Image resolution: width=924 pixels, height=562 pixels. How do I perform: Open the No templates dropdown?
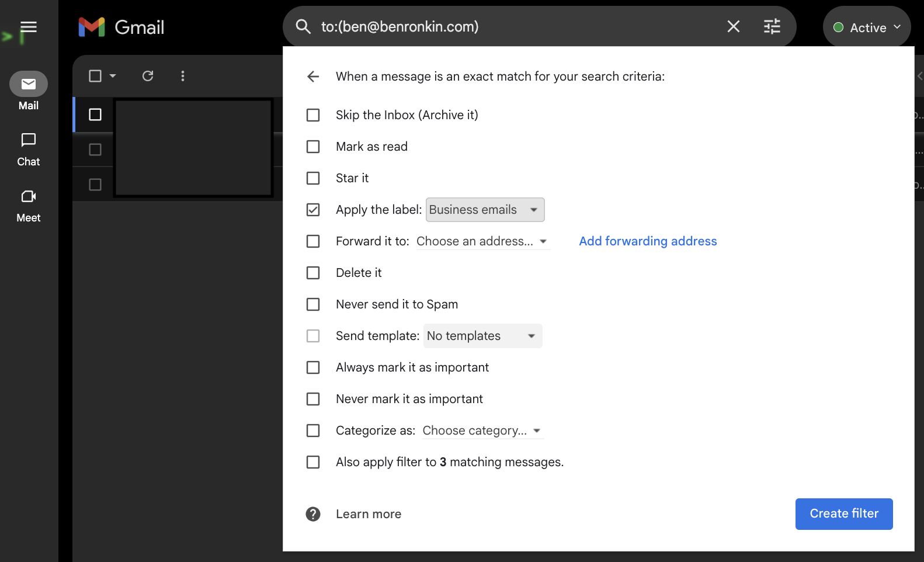[x=483, y=336]
